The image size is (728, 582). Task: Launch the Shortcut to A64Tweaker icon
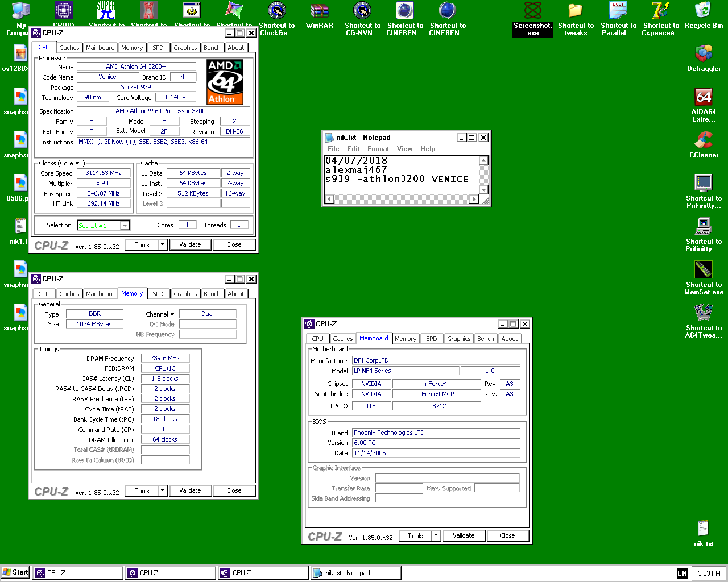pyautogui.click(x=704, y=313)
